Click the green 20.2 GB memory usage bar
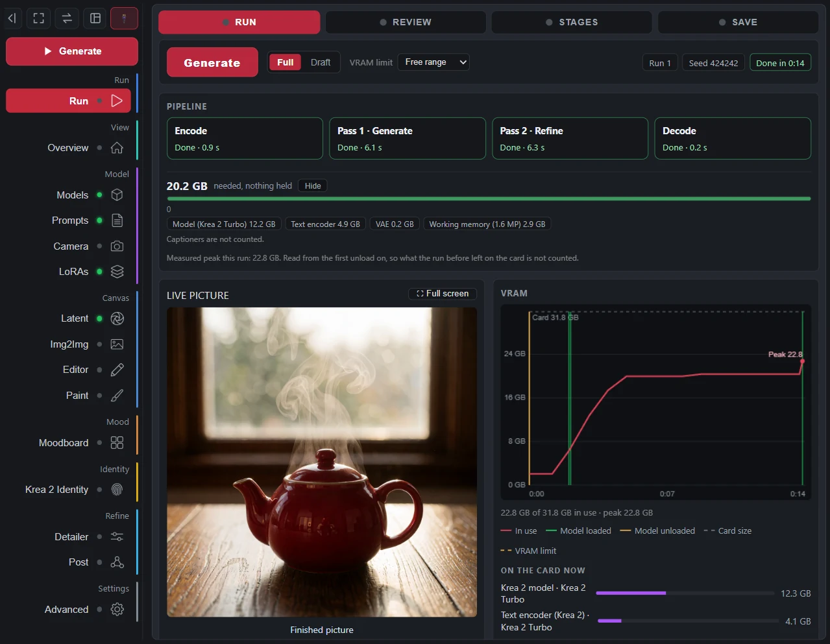The width and height of the screenshot is (830, 644). point(489,199)
